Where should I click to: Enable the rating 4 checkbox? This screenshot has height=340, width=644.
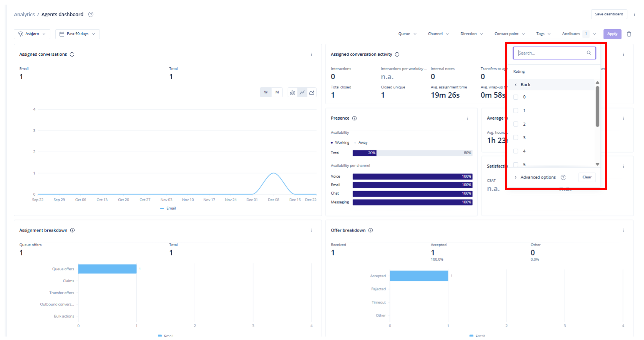[x=516, y=151]
